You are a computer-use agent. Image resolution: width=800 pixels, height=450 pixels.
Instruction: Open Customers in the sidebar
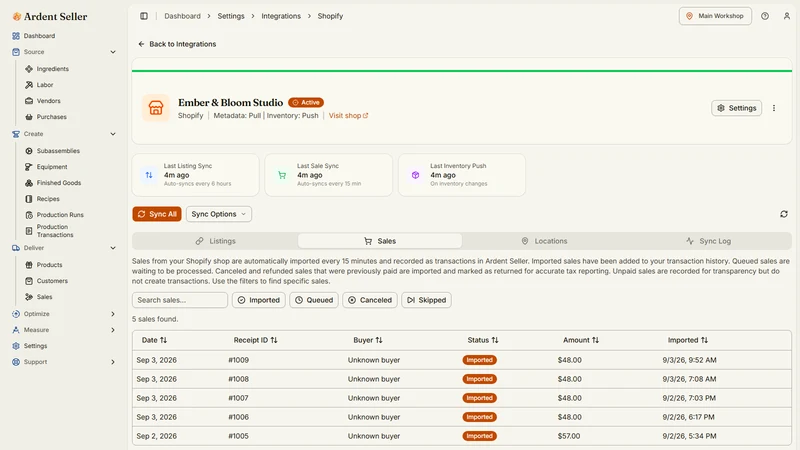(x=52, y=281)
